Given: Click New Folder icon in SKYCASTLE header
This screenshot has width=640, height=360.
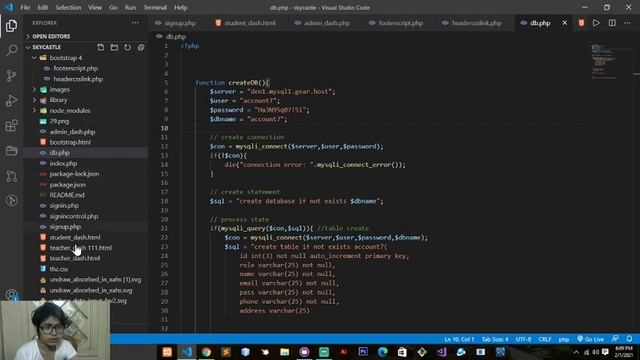Looking at the screenshot, I should click(x=114, y=47).
